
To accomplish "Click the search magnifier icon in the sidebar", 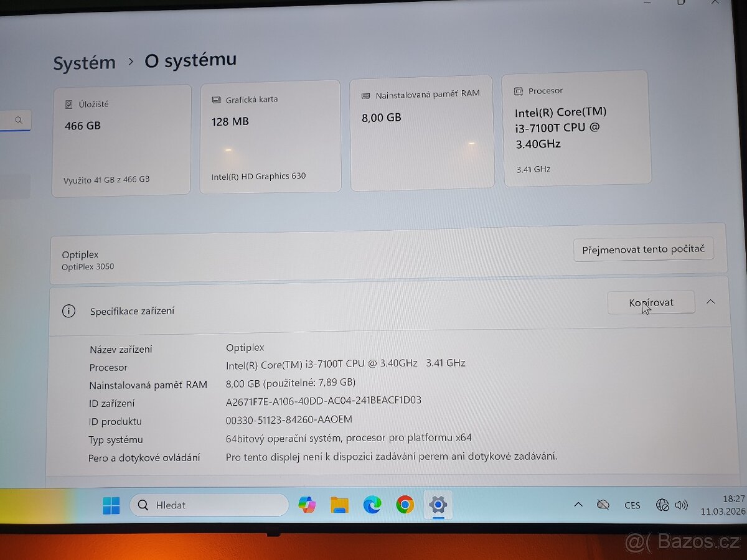I will point(19,121).
